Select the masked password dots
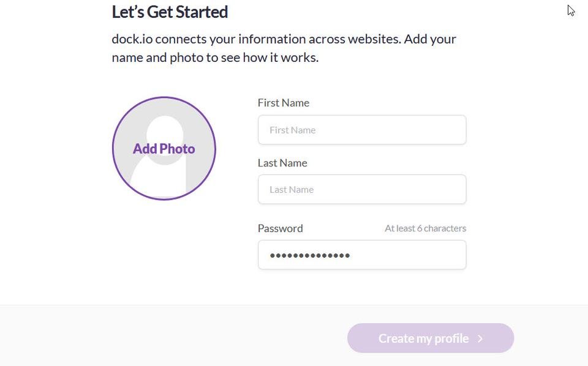The image size is (588, 366). point(310,255)
